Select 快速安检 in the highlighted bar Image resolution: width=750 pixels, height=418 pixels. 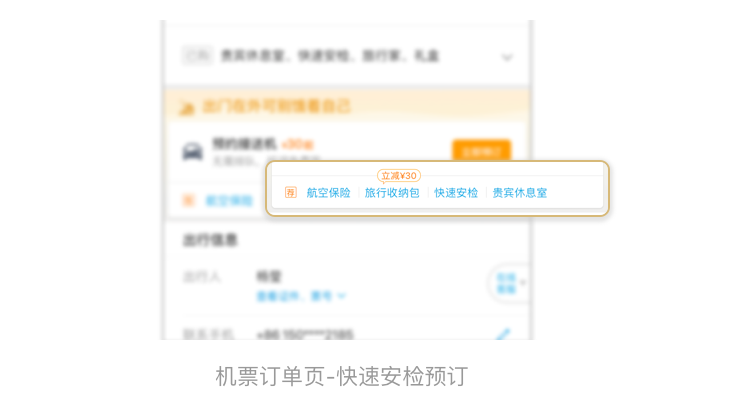[456, 193]
